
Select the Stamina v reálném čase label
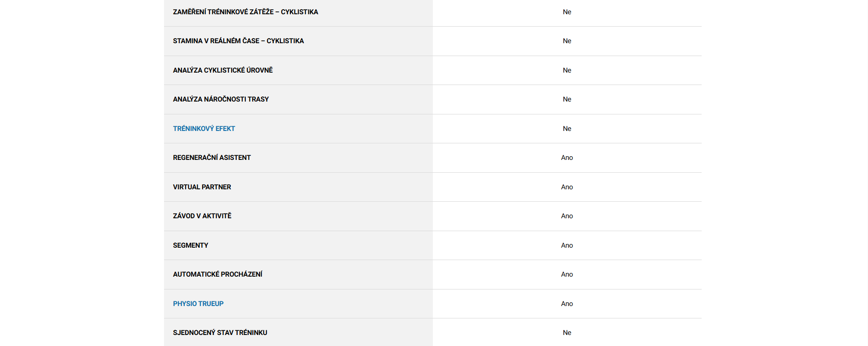click(x=238, y=41)
